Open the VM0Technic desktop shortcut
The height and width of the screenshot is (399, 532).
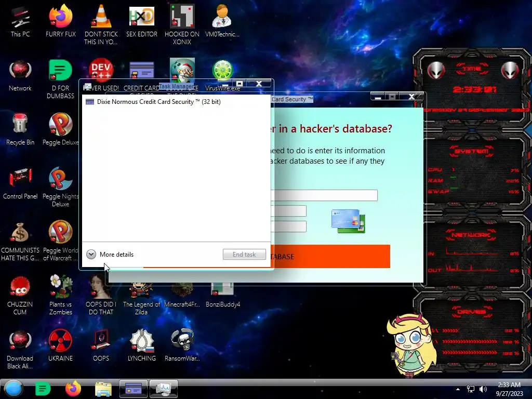coord(222,21)
